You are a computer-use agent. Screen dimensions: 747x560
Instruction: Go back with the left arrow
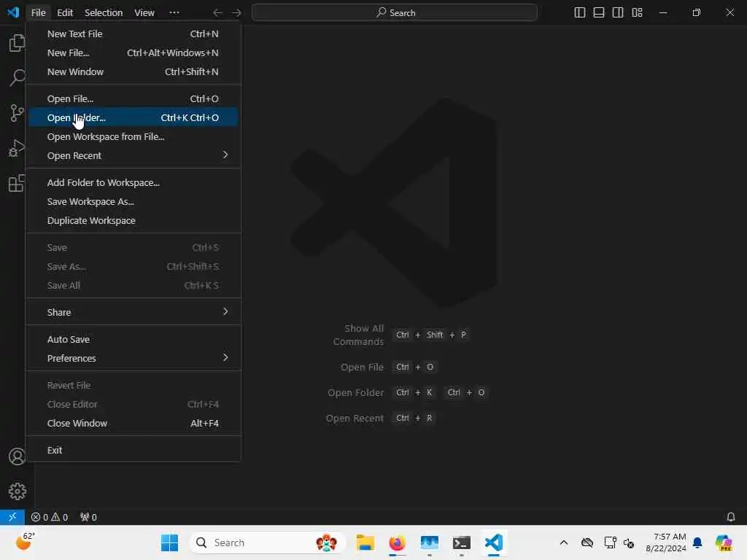tap(217, 13)
